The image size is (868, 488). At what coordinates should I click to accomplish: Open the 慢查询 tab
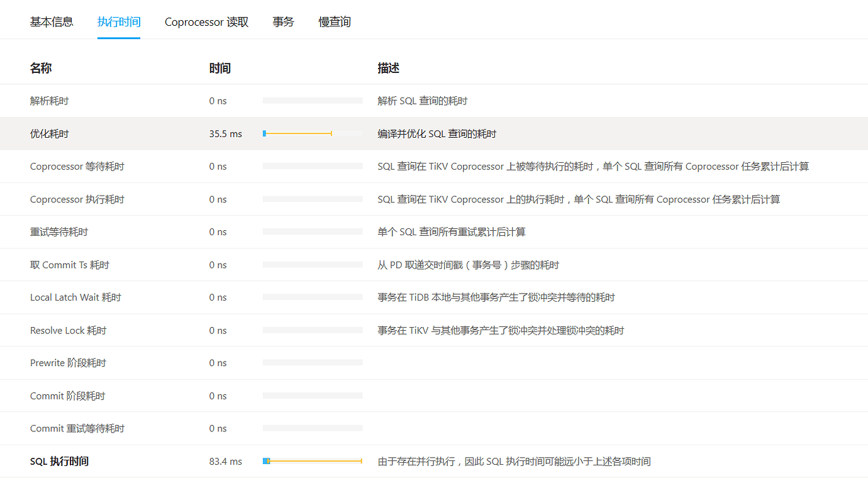pyautogui.click(x=334, y=21)
